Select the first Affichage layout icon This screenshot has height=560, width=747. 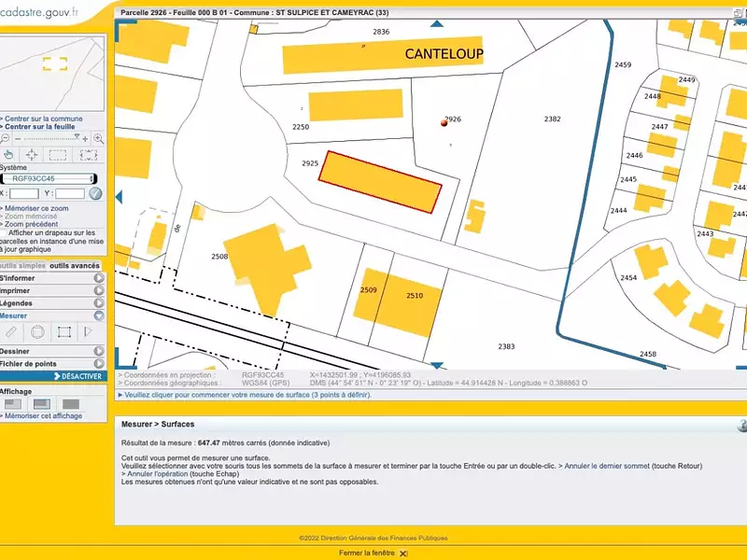[x=13, y=404]
